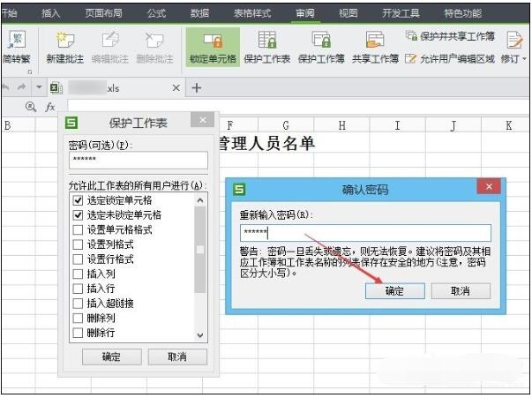Open the 特色功能 ribbon tab
Image resolution: width=532 pixels, height=398 pixels.
463,13
